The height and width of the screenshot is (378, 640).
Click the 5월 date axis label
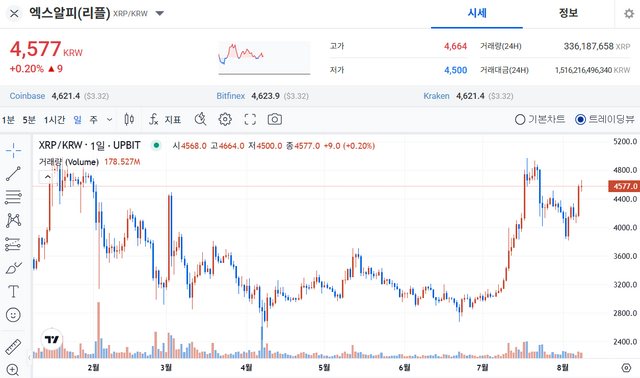pos(324,367)
